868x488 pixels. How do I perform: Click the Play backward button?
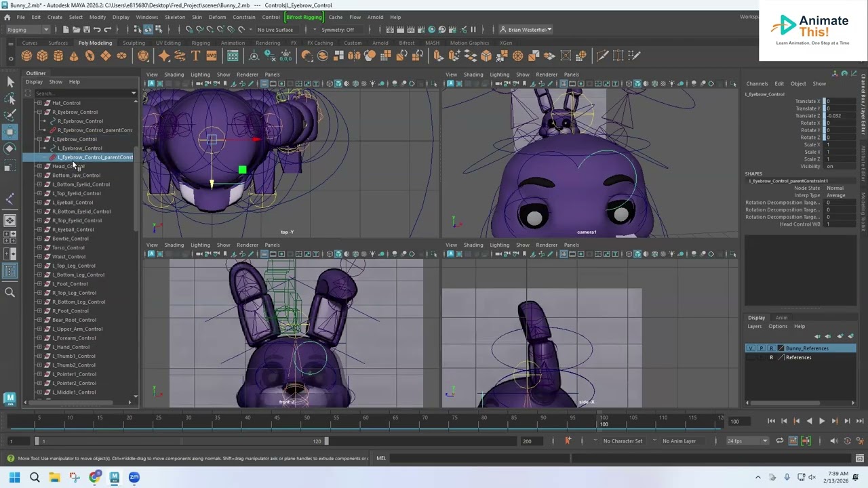coord(809,421)
